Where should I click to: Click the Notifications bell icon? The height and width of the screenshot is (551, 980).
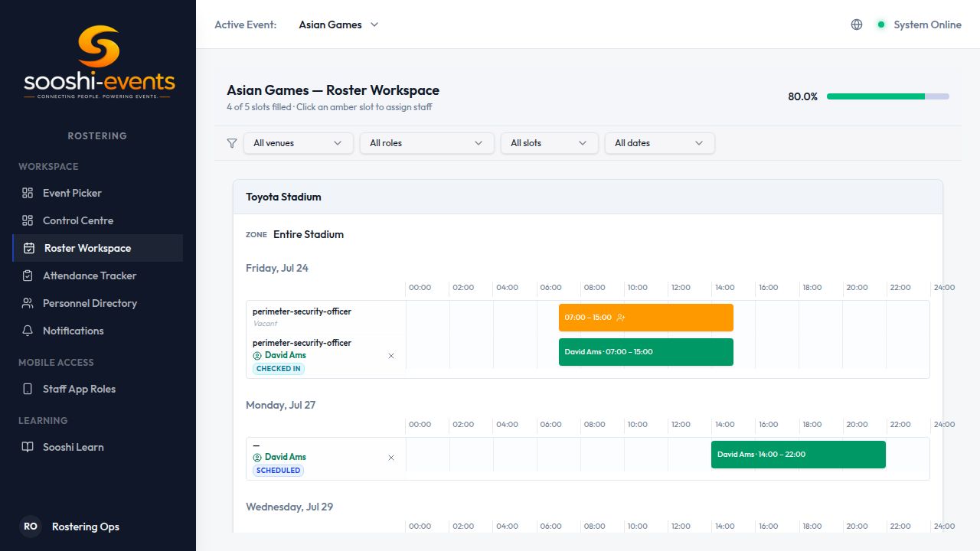click(28, 331)
